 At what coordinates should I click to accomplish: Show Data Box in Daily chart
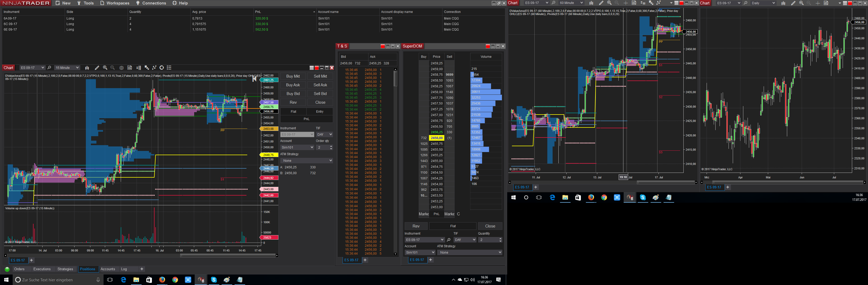coord(826,3)
